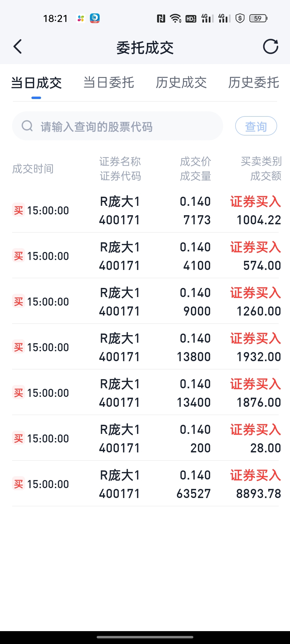The image size is (290, 644).
Task: Open the trade with volume 63527
Action: coord(145,484)
